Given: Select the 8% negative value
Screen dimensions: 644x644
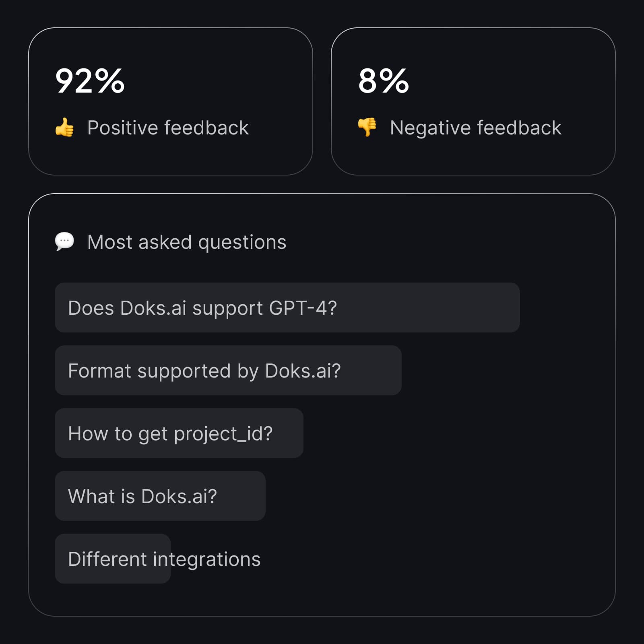Looking at the screenshot, I should click(384, 81).
